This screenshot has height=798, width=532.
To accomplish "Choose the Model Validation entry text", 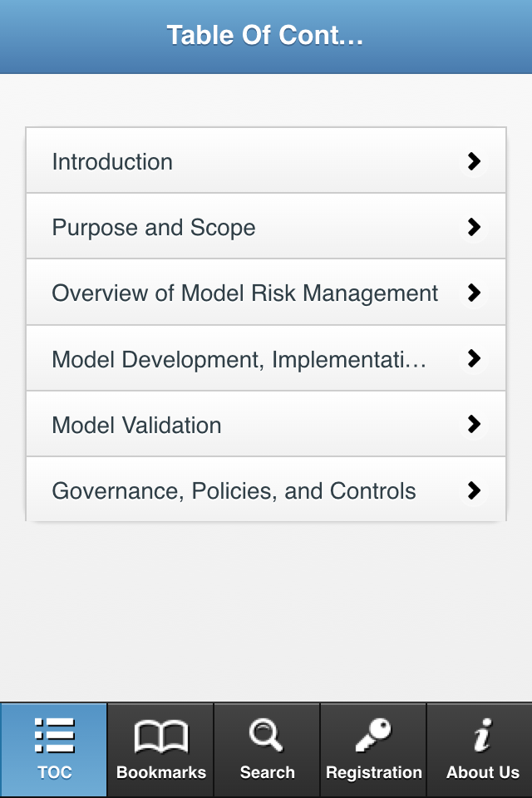I will click(136, 425).
